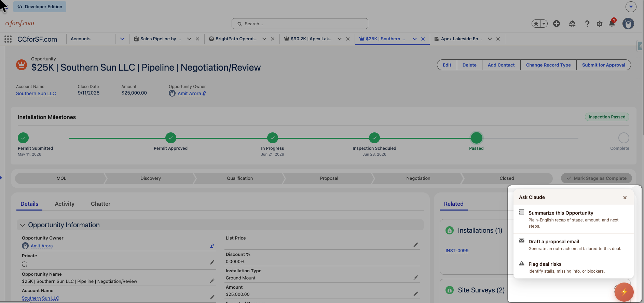The width and height of the screenshot is (644, 303).
Task: Open the BrightPath tab dropdown chevron
Action: 264,39
